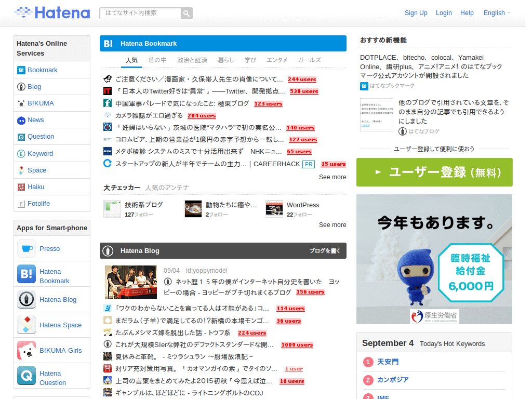Click the id:yoppymodel author link

pyautogui.click(x=206, y=271)
